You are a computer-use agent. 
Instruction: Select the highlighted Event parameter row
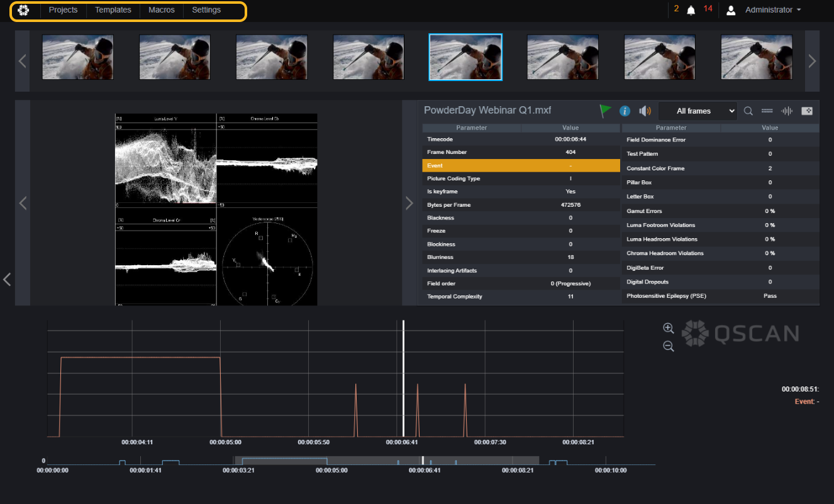[521, 165]
